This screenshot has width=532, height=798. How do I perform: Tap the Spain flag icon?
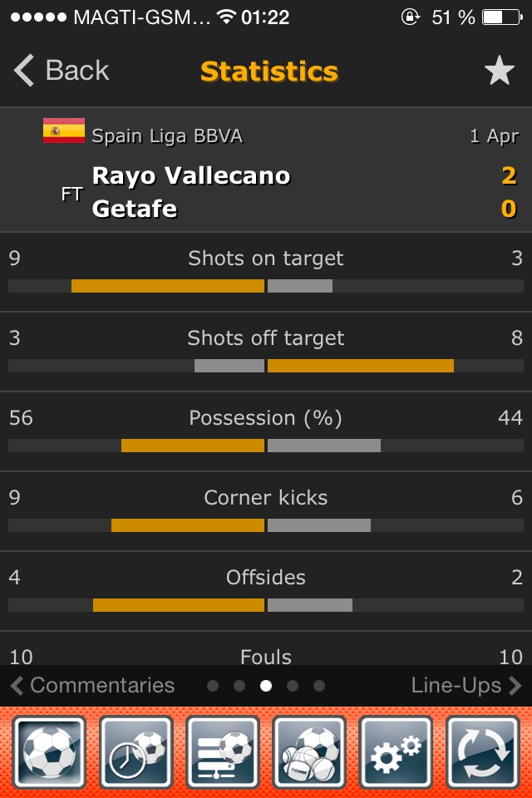pos(64,131)
